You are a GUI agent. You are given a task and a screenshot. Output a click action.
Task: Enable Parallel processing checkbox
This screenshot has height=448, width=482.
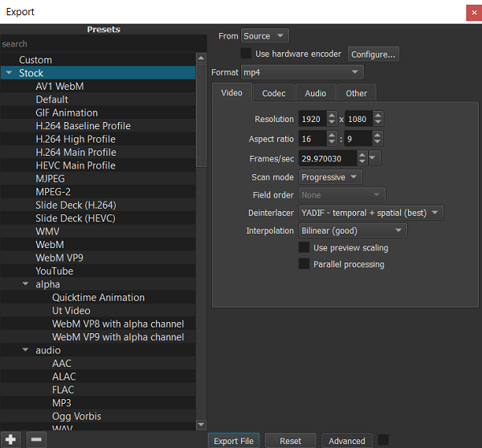pos(304,264)
